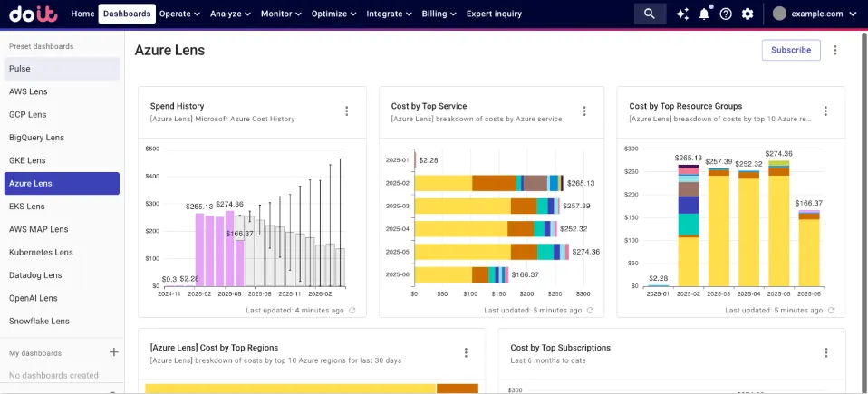This screenshot has height=394, width=868.
Task: Open Cost by Top Resource Groups options menu
Action: (825, 111)
